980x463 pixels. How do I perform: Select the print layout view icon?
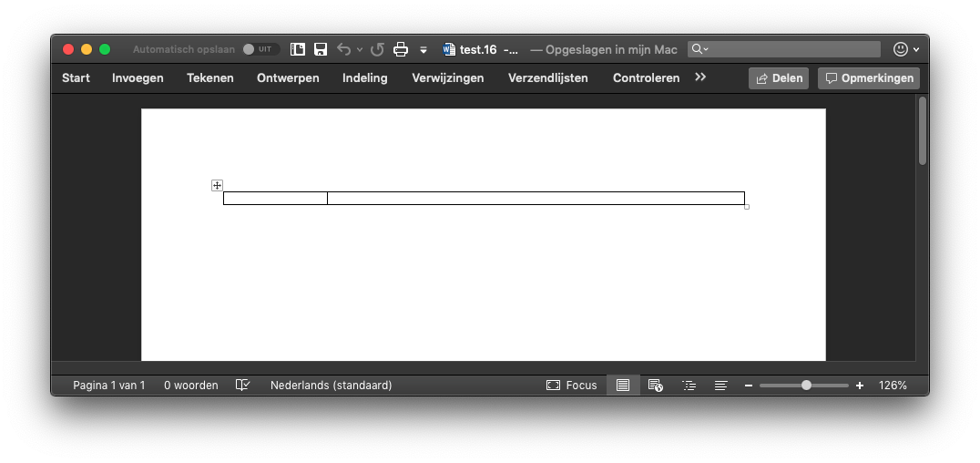point(623,386)
